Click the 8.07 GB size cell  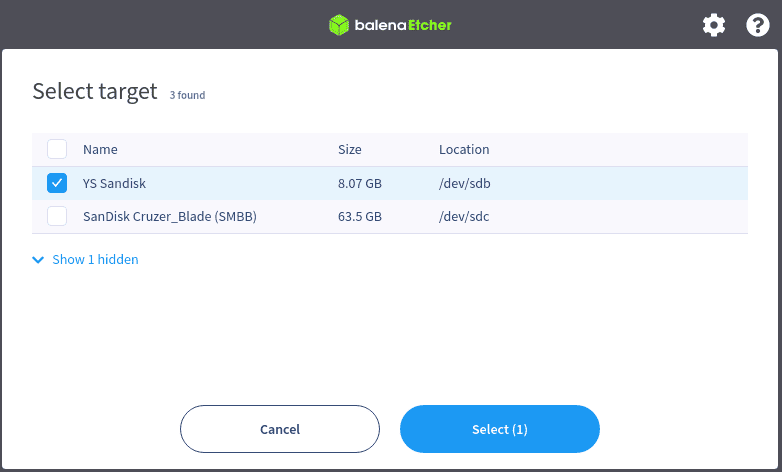[359, 184]
